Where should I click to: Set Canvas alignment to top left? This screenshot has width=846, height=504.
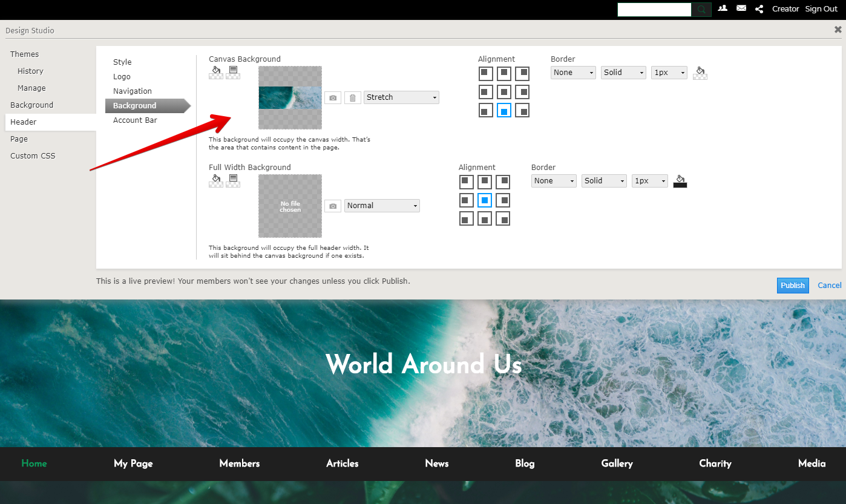coord(485,74)
